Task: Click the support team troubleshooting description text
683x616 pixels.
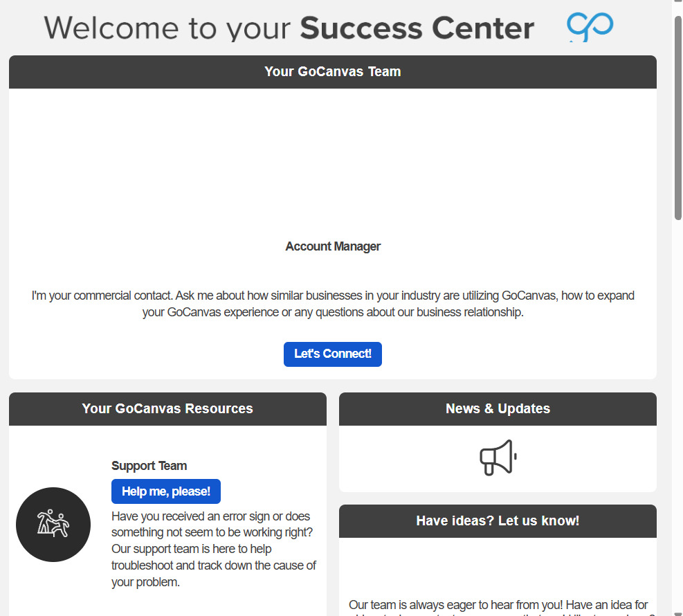Action: [213, 549]
